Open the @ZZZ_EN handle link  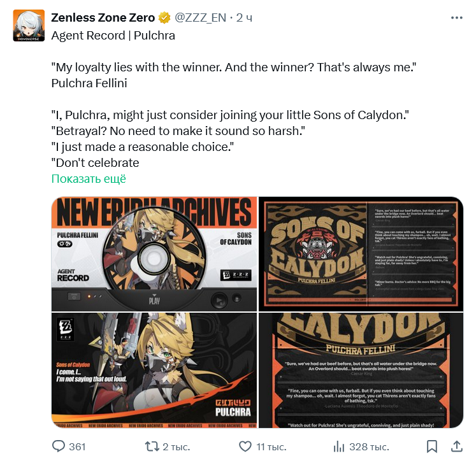[x=200, y=18]
